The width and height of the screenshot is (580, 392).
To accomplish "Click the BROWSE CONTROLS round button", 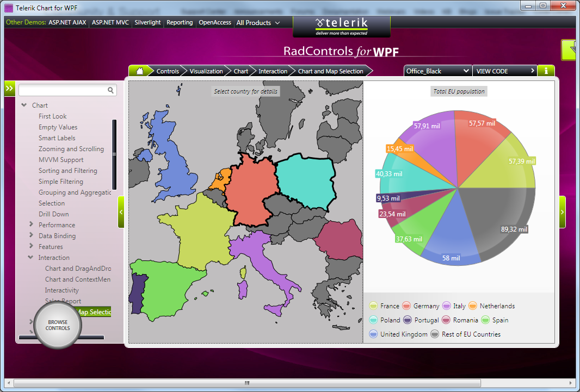I will [58, 325].
